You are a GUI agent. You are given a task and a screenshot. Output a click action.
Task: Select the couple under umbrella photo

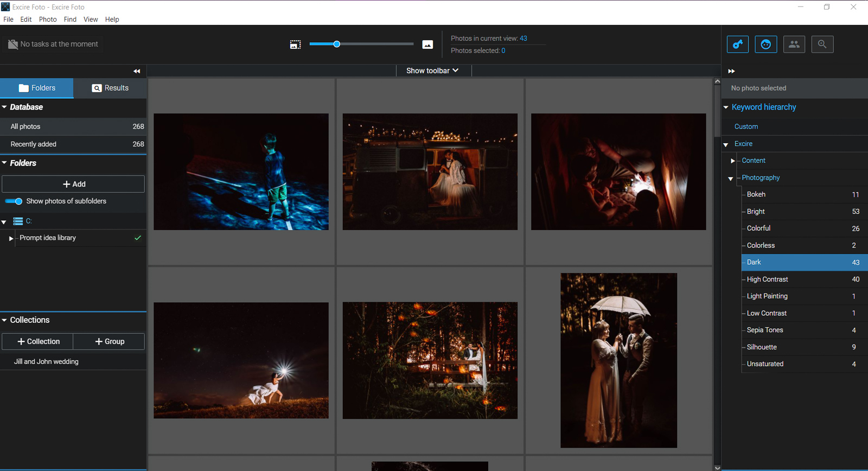pyautogui.click(x=618, y=360)
